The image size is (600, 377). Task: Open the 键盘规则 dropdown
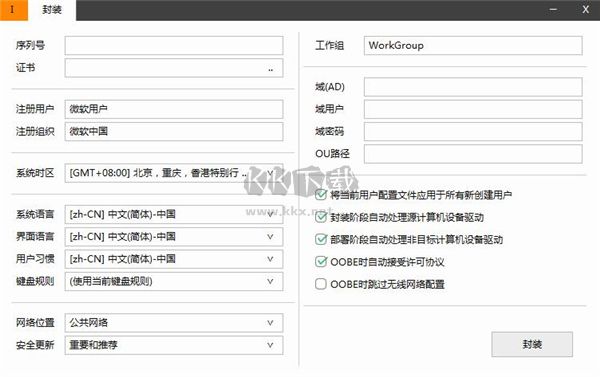pyautogui.click(x=174, y=281)
